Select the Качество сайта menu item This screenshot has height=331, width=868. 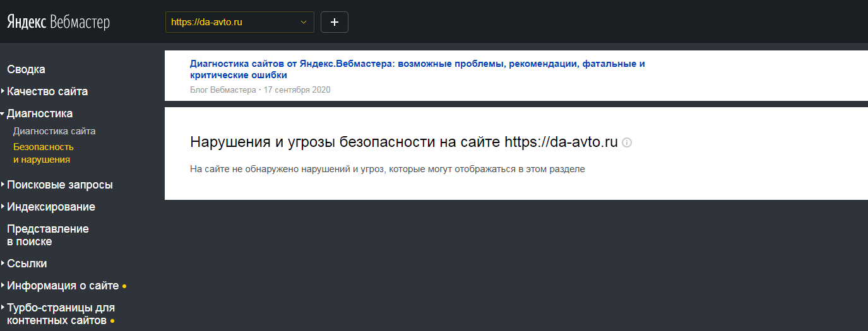(x=47, y=91)
